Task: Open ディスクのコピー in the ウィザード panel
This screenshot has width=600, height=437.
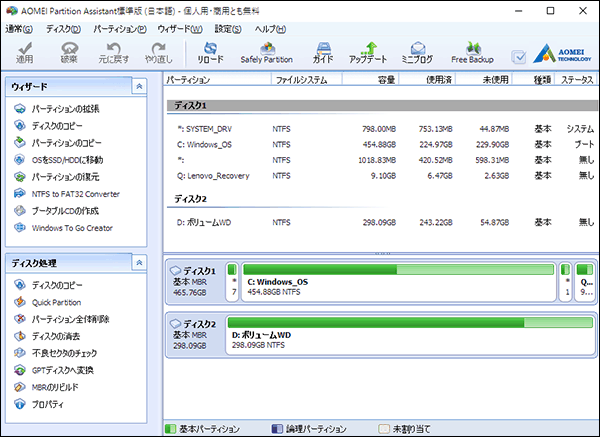Action: point(48,126)
